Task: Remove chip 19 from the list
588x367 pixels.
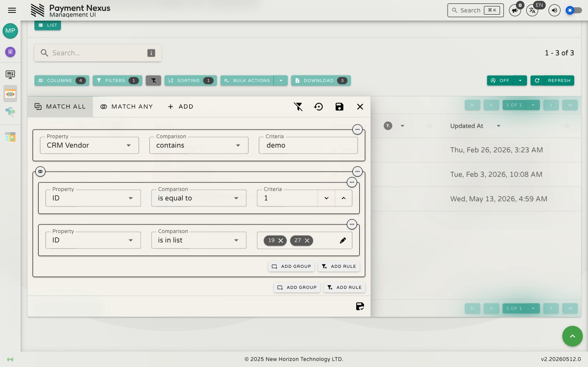Action: (x=281, y=240)
